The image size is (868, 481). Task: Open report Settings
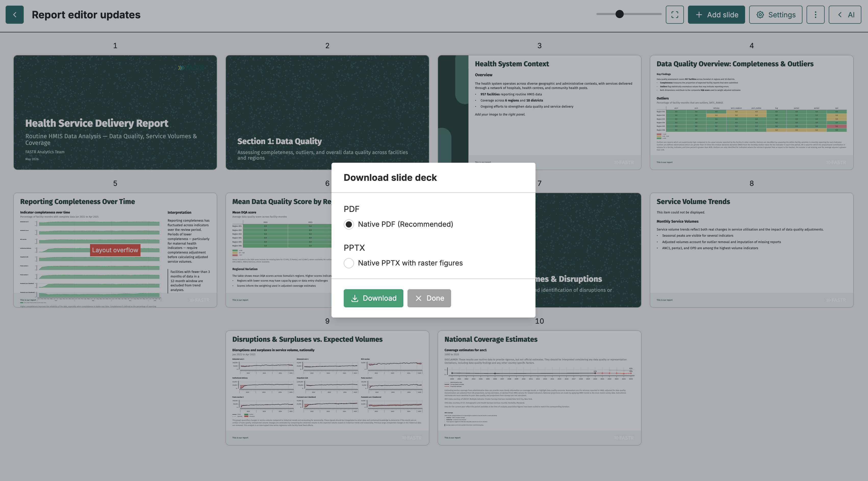tap(776, 15)
